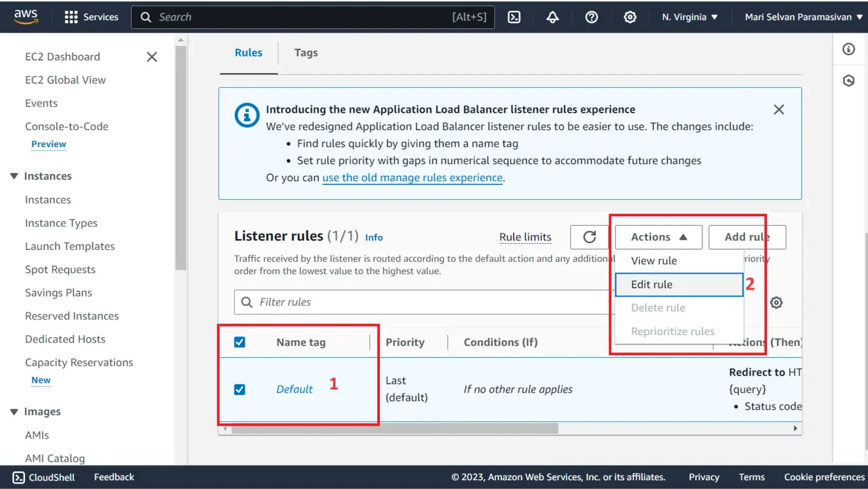
Task: Open the listener rules table preferences gear
Action: pyautogui.click(x=777, y=303)
